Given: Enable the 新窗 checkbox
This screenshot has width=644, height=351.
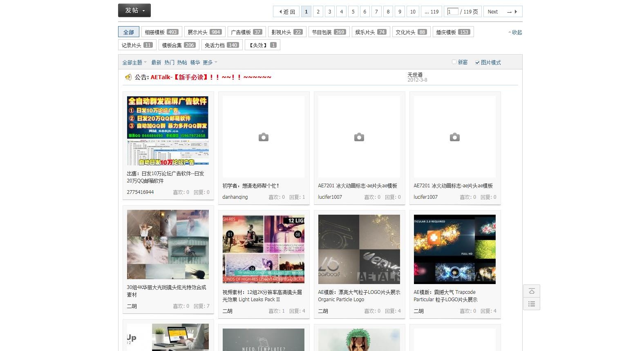Looking at the screenshot, I should click(x=454, y=62).
